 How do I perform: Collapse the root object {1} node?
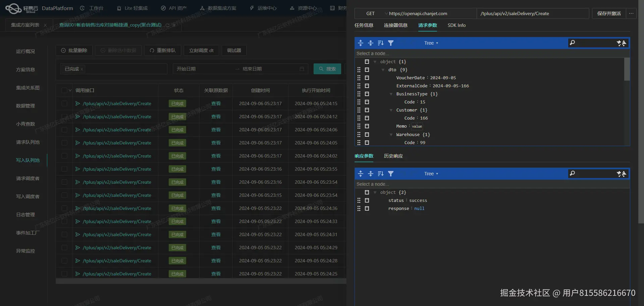375,62
